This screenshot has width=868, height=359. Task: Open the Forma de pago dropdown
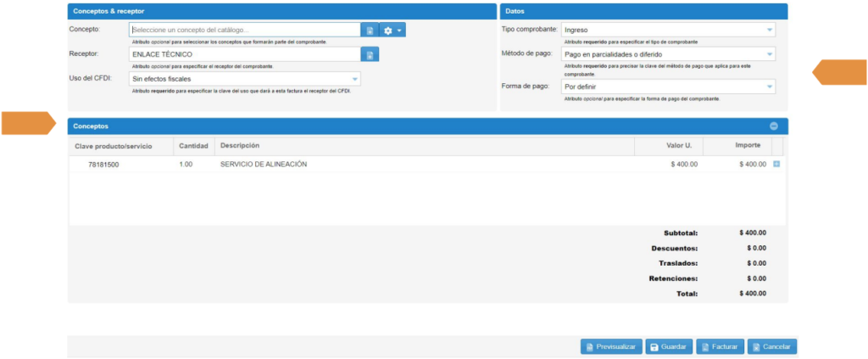click(668, 87)
